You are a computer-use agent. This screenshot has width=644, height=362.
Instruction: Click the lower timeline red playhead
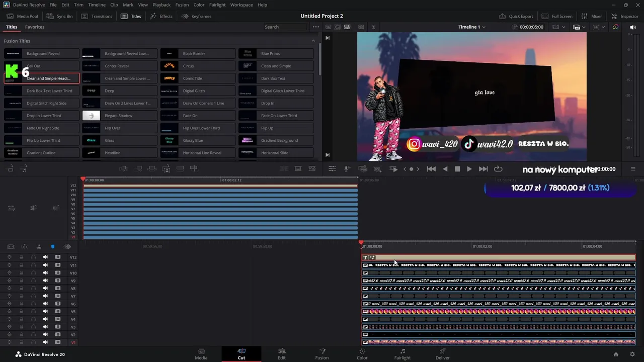(x=361, y=243)
